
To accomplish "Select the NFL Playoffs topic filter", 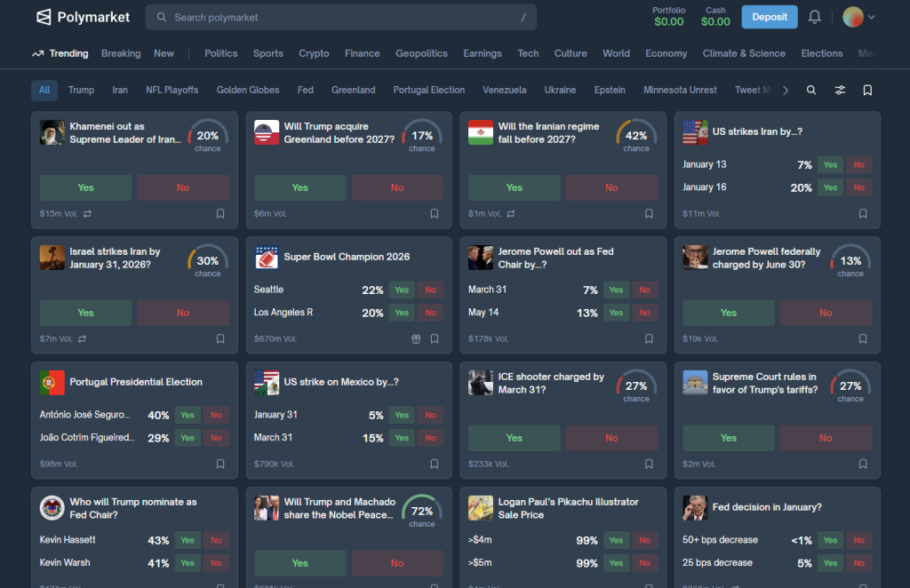I will (x=172, y=90).
